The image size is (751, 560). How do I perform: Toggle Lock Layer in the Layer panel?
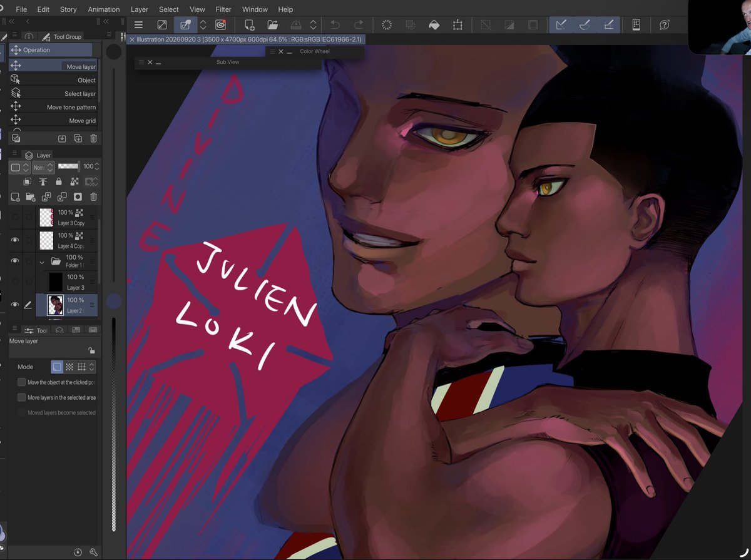(59, 181)
